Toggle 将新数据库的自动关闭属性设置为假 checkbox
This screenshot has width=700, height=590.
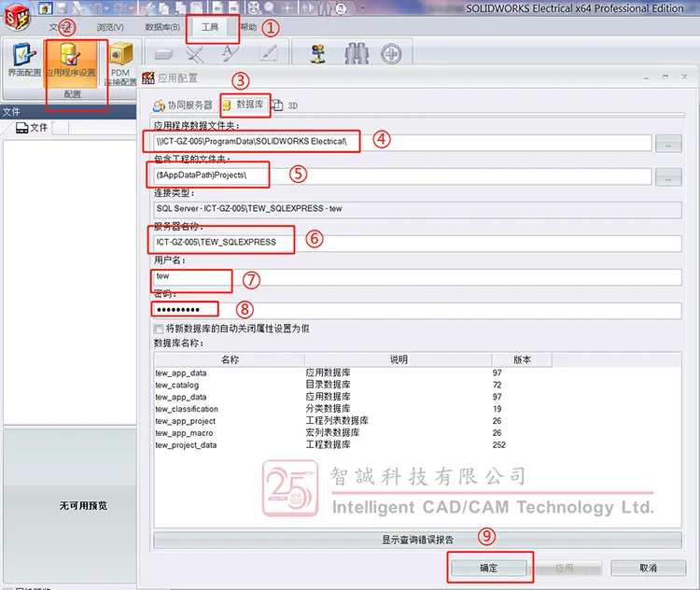click(x=159, y=330)
